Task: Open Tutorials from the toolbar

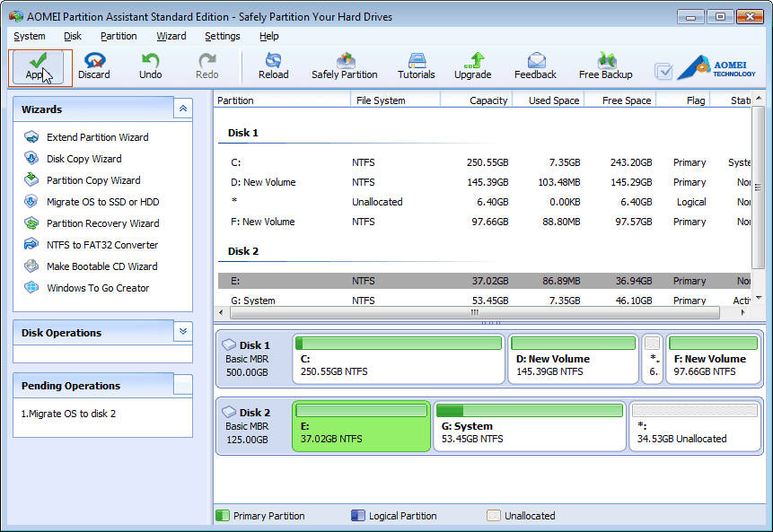Action: click(x=417, y=67)
